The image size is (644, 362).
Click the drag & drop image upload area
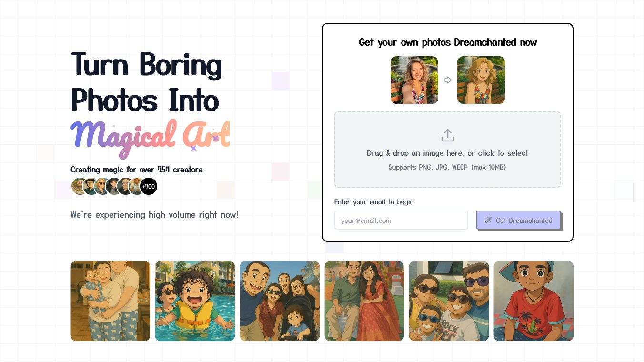[x=447, y=150]
